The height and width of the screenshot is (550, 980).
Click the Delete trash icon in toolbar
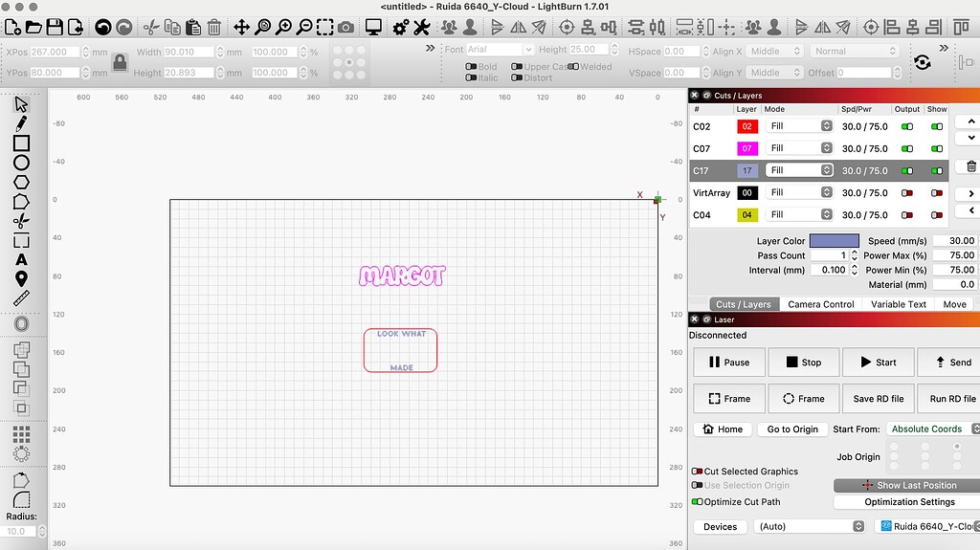point(213,27)
